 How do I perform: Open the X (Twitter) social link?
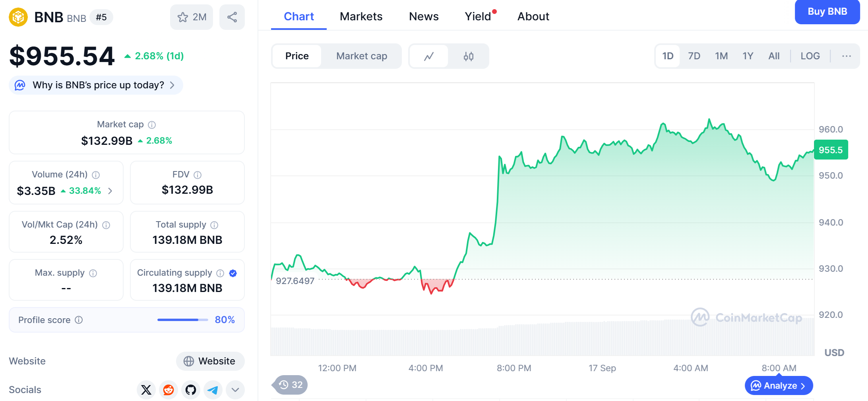146,390
